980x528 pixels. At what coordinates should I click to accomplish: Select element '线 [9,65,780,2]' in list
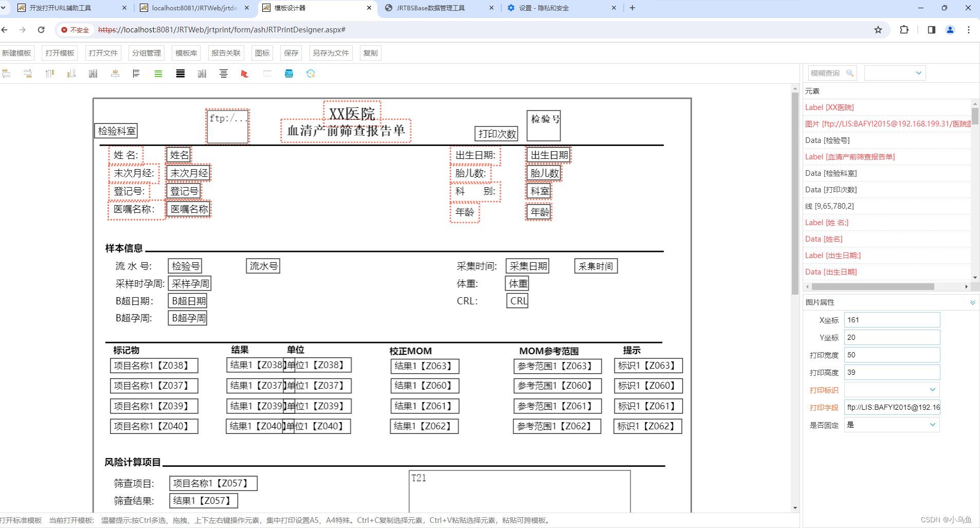[x=887, y=206]
